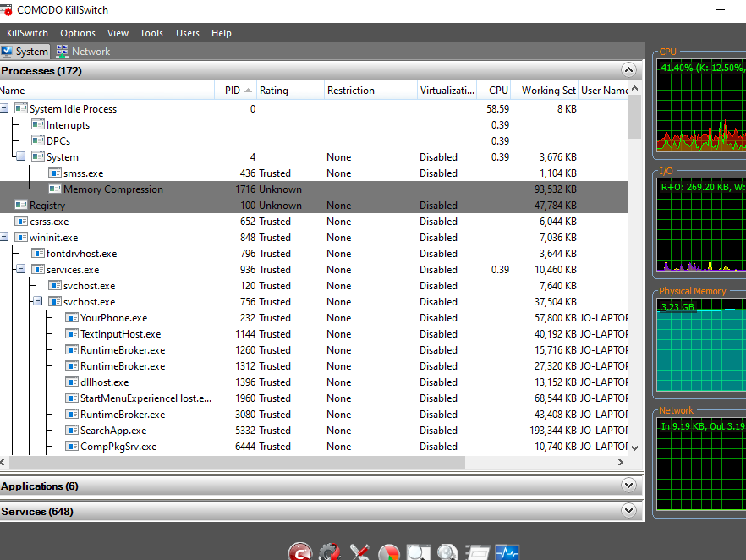The width and height of the screenshot is (746, 560).
Task: Click the right arrow on horizontal scrollbar
Action: point(621,462)
